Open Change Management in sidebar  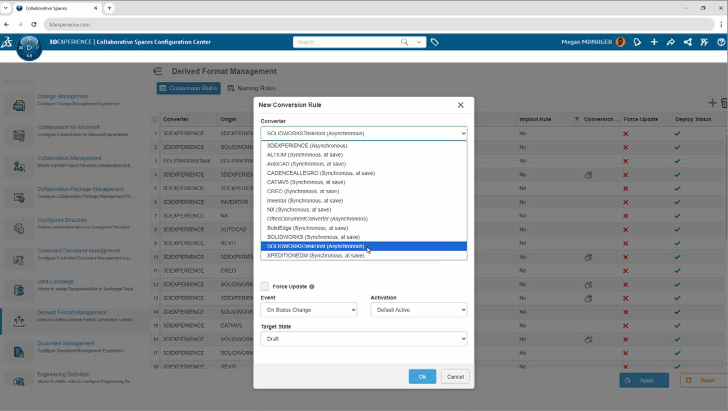click(x=63, y=97)
